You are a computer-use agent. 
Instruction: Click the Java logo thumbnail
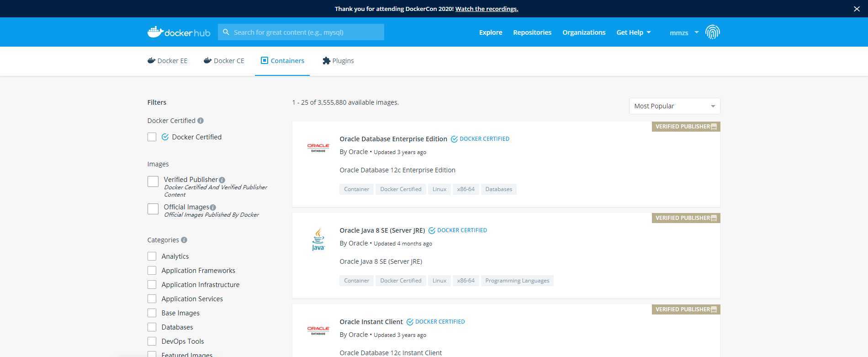point(318,240)
